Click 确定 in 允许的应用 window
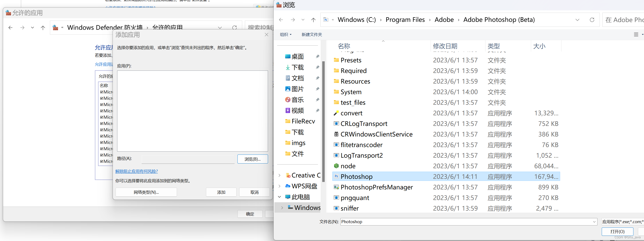This screenshot has width=644, height=241. pyautogui.click(x=250, y=214)
